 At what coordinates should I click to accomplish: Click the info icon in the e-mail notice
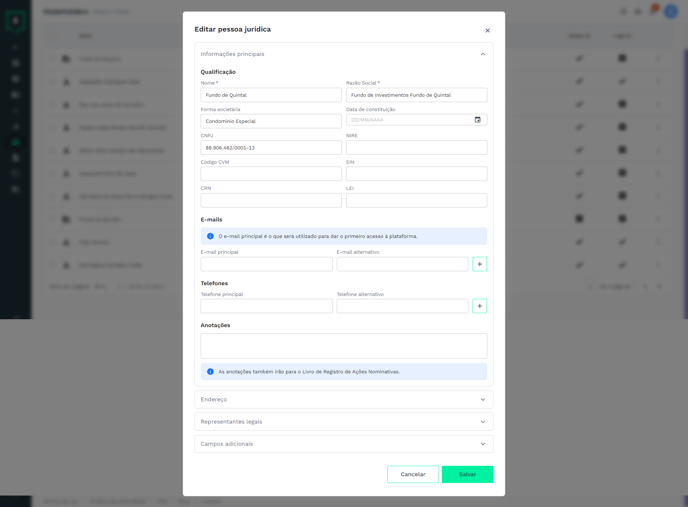click(x=210, y=236)
